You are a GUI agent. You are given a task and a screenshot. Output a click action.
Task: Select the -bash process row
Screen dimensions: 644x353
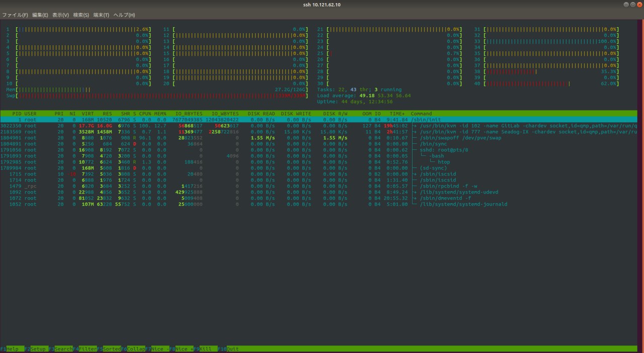tap(318, 156)
